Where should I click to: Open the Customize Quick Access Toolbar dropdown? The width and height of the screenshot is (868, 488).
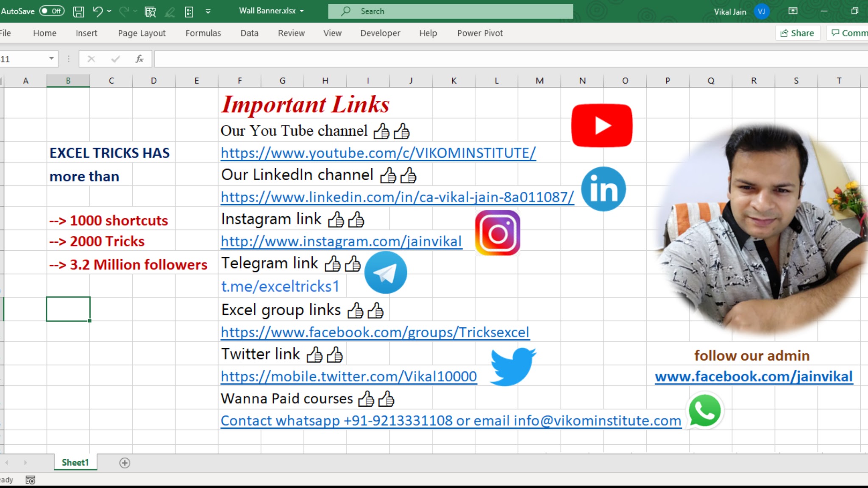point(208,11)
